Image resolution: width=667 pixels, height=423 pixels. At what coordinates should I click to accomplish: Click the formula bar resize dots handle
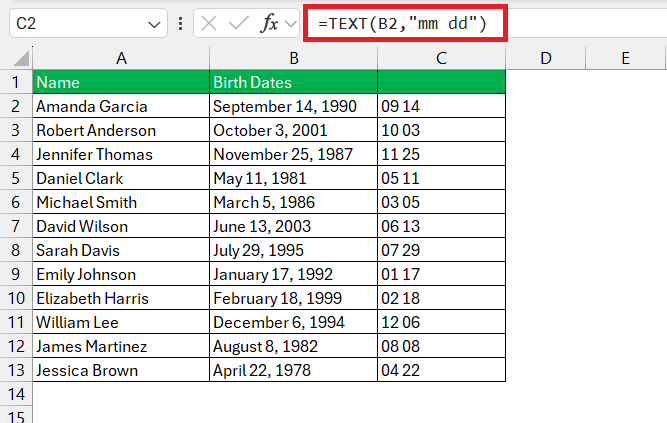pos(180,23)
